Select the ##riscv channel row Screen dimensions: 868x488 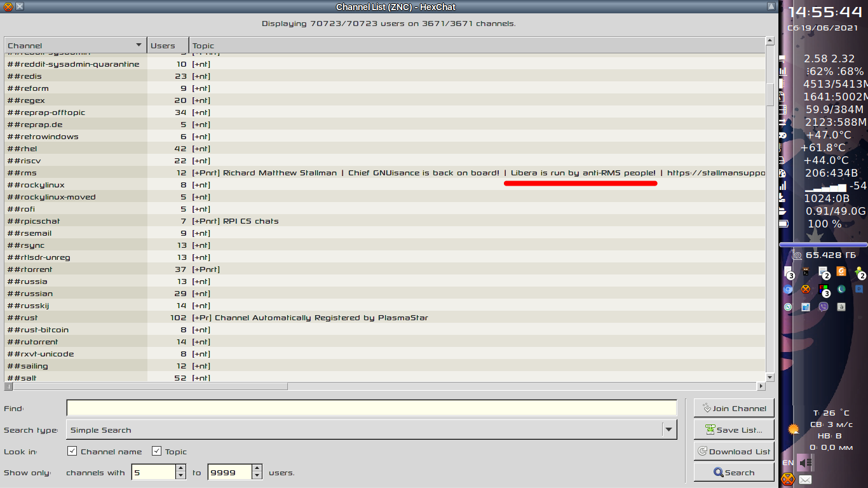tap(384, 161)
